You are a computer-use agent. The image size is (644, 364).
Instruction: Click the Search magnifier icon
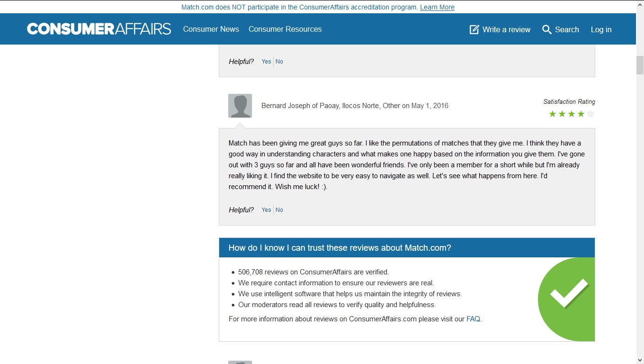pos(547,29)
